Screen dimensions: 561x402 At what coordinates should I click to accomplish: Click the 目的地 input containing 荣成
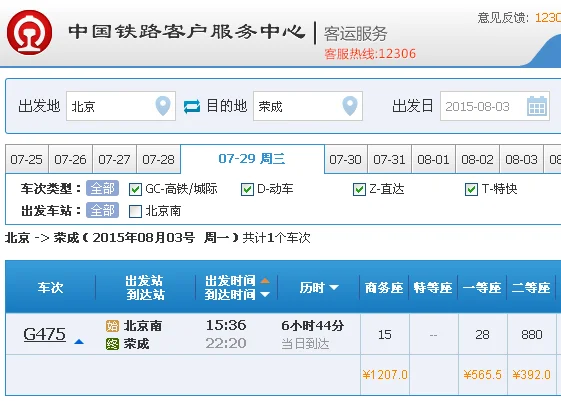pos(308,106)
